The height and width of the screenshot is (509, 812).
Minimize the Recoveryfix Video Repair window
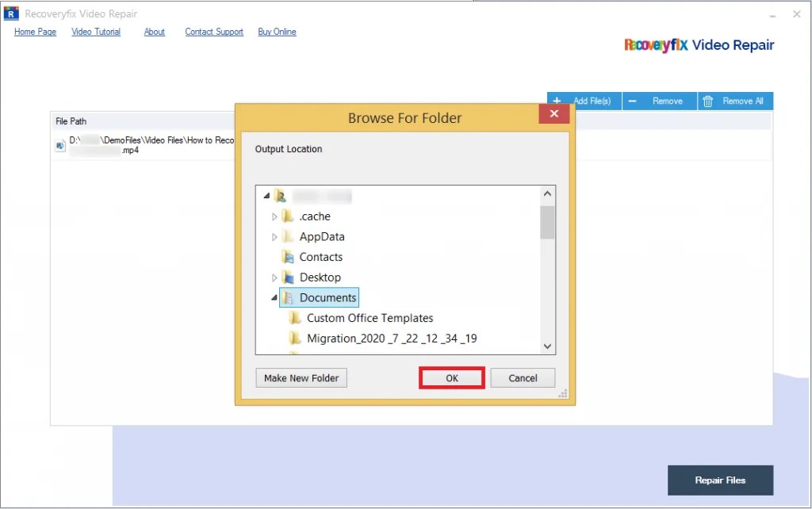click(x=772, y=14)
